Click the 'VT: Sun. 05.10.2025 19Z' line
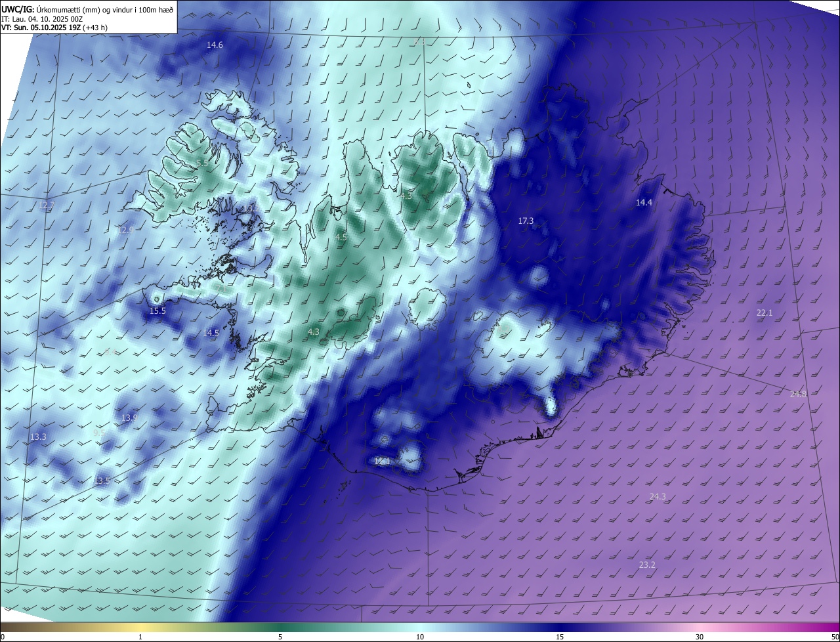 pos(40,28)
